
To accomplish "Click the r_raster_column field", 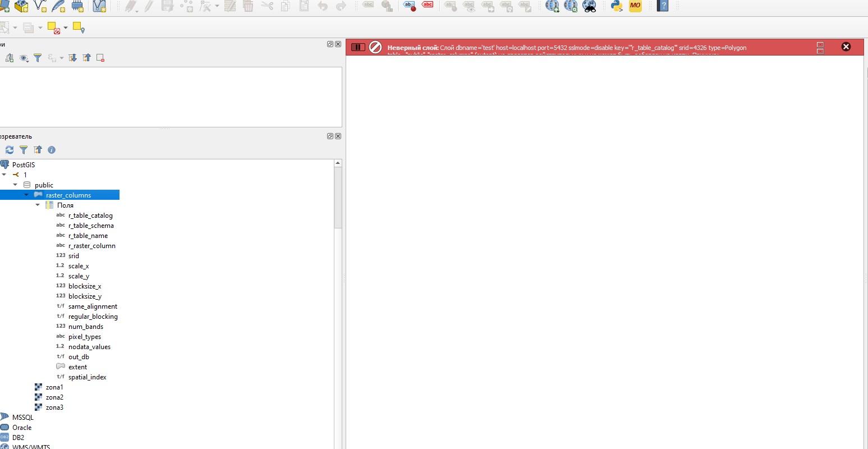I will point(92,246).
